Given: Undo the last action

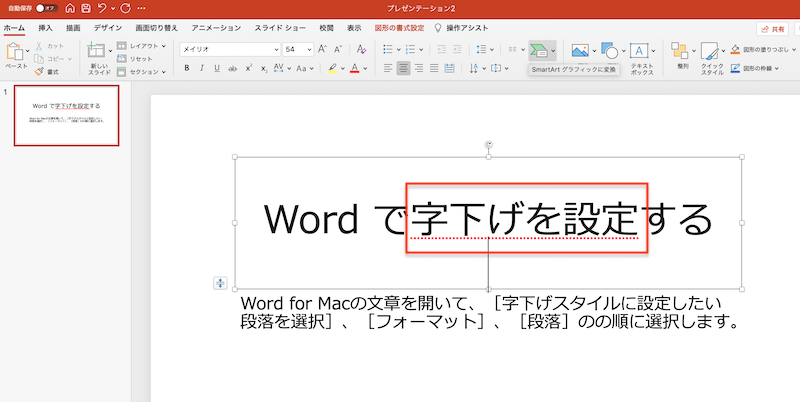Looking at the screenshot, I should point(102,8).
